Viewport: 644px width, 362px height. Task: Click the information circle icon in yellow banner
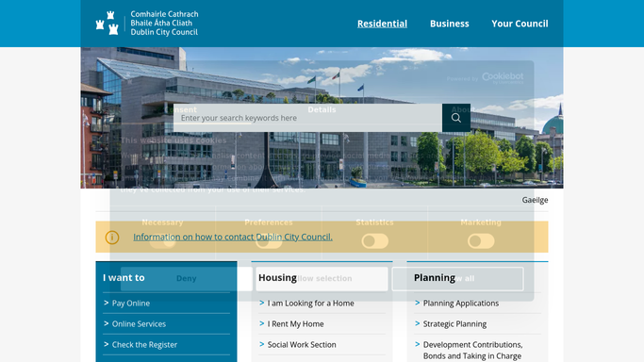pos(111,238)
